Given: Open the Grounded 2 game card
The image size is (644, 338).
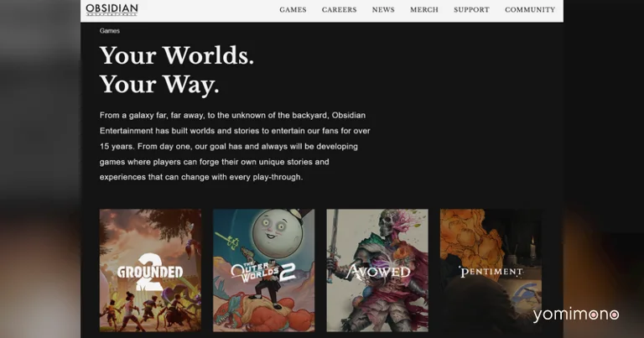Looking at the screenshot, I should coord(150,270).
